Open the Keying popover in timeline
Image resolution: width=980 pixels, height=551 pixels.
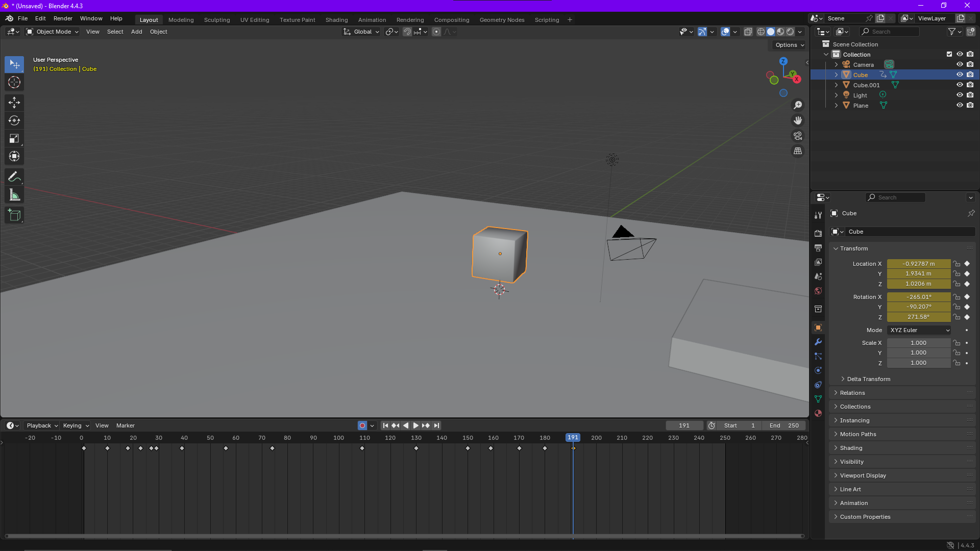click(76, 425)
